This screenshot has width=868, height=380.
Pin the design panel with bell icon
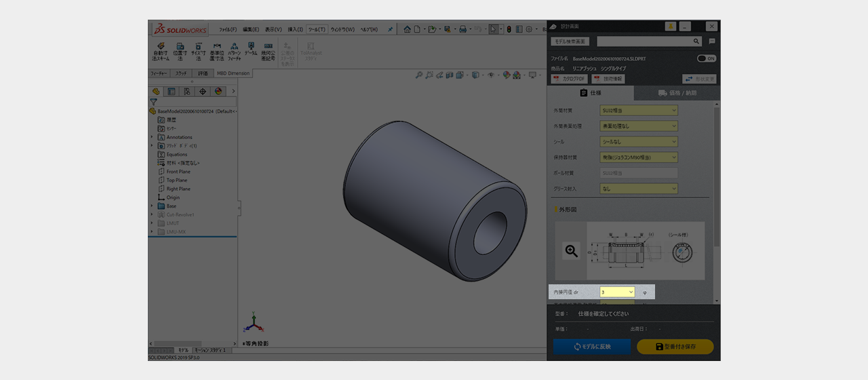(670, 26)
